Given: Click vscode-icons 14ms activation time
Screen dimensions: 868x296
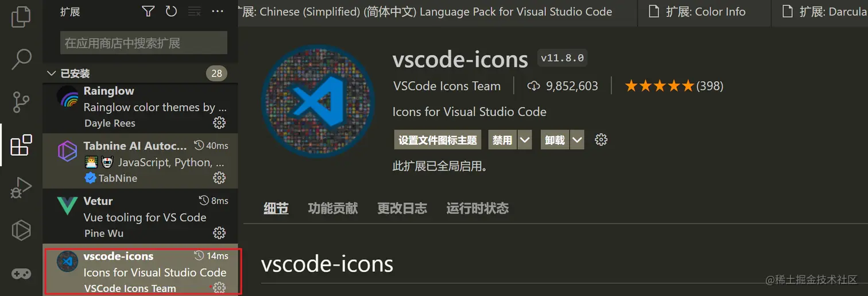Looking at the screenshot, I should coord(211,256).
